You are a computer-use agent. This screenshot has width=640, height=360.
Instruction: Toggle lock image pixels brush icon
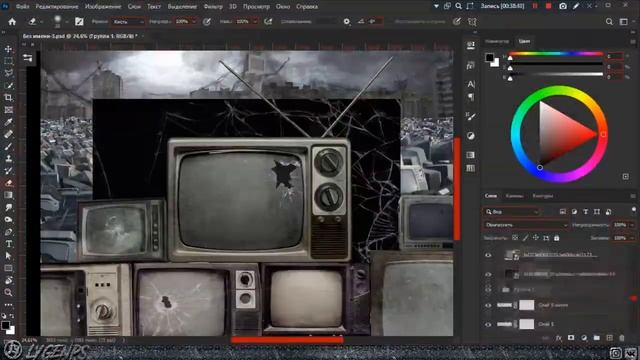[x=525, y=238]
